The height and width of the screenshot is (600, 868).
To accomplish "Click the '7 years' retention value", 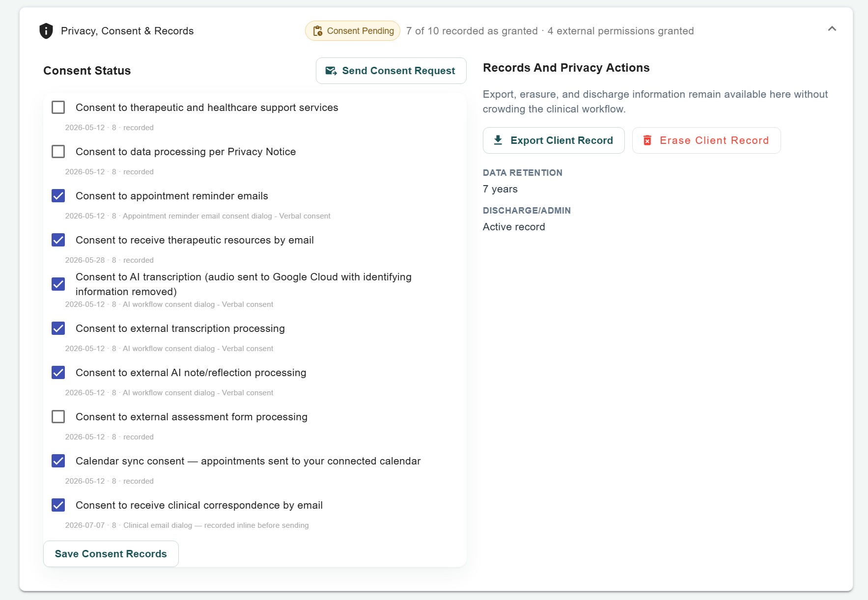I will pyautogui.click(x=500, y=189).
